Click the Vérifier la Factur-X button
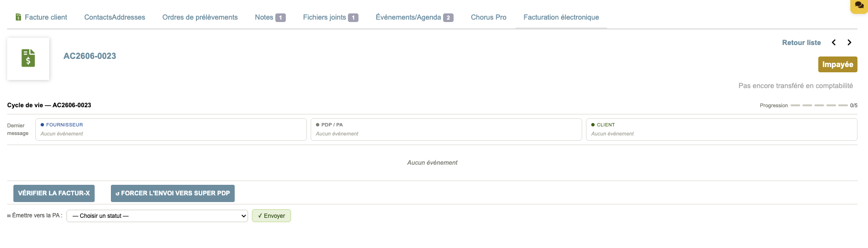 pyautogui.click(x=54, y=193)
